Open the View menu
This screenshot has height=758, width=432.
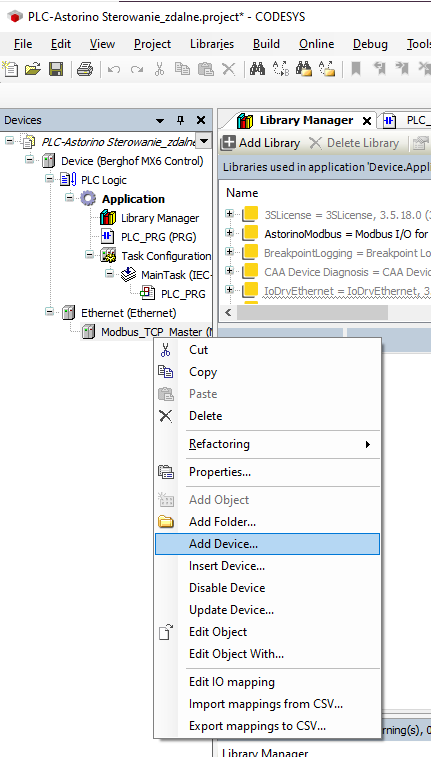(x=102, y=44)
